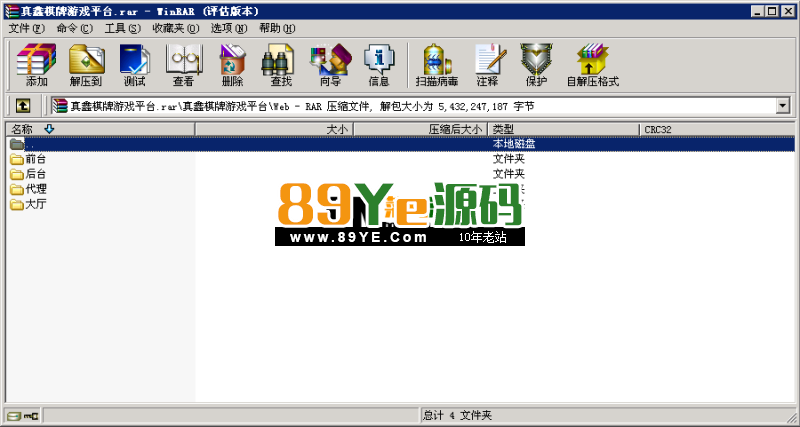The image size is (800, 427).
Task: Click the 解压到 (Extract To) icon
Action: coord(86,65)
